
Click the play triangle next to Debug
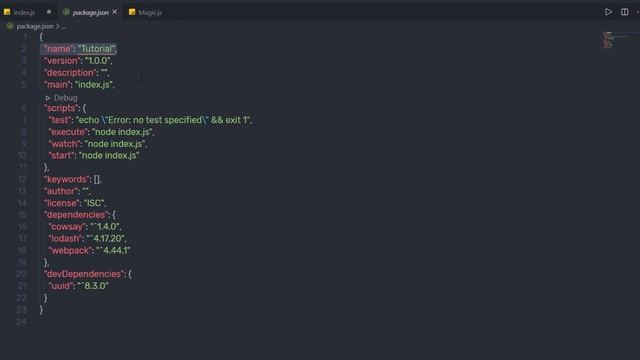pos(48,98)
